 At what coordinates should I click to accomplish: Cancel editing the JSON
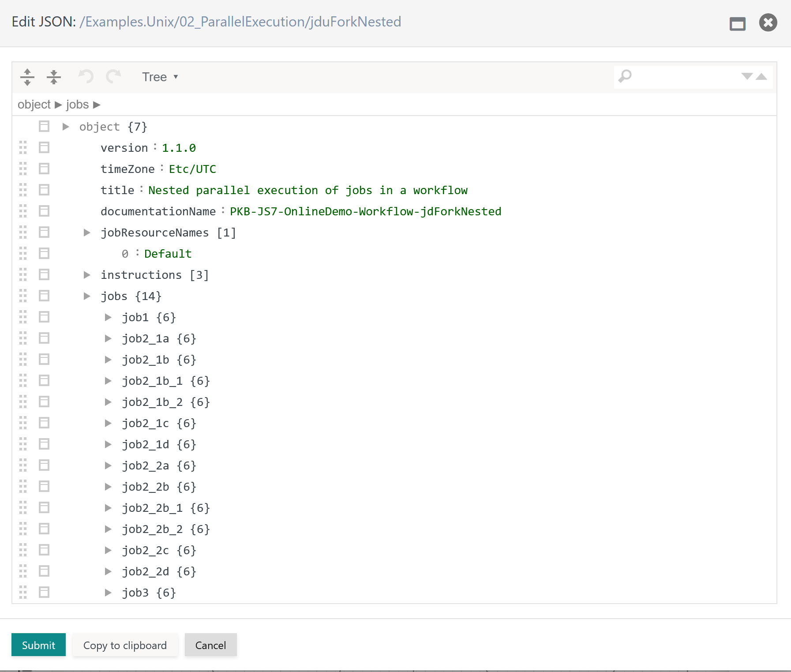pyautogui.click(x=211, y=645)
